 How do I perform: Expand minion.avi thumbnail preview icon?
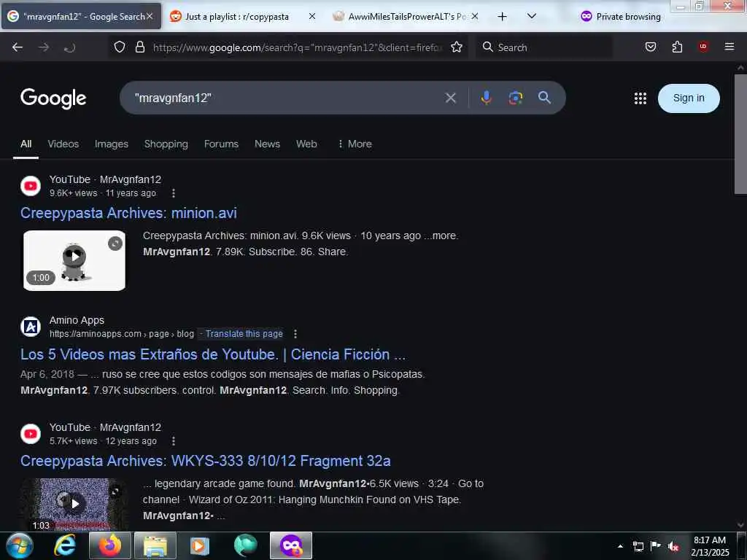(x=115, y=244)
